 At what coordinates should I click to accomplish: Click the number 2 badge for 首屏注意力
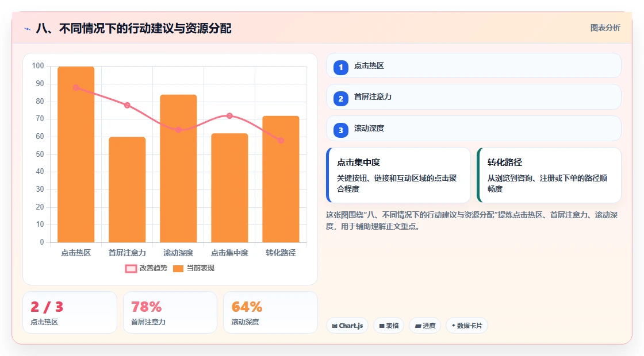(x=340, y=99)
